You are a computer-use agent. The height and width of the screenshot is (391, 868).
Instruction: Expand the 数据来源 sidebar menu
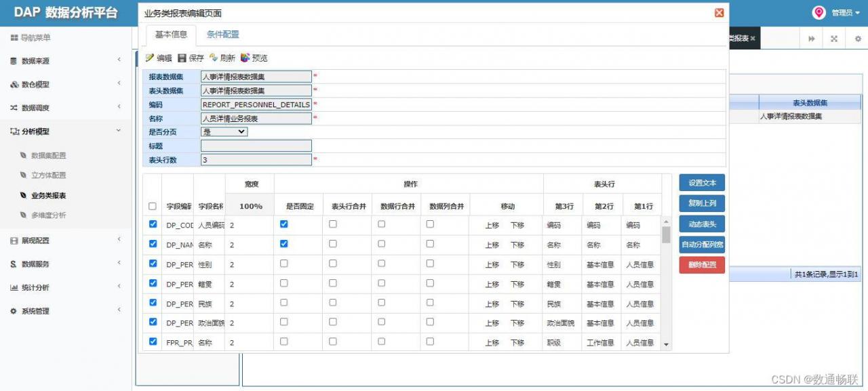click(119, 60)
